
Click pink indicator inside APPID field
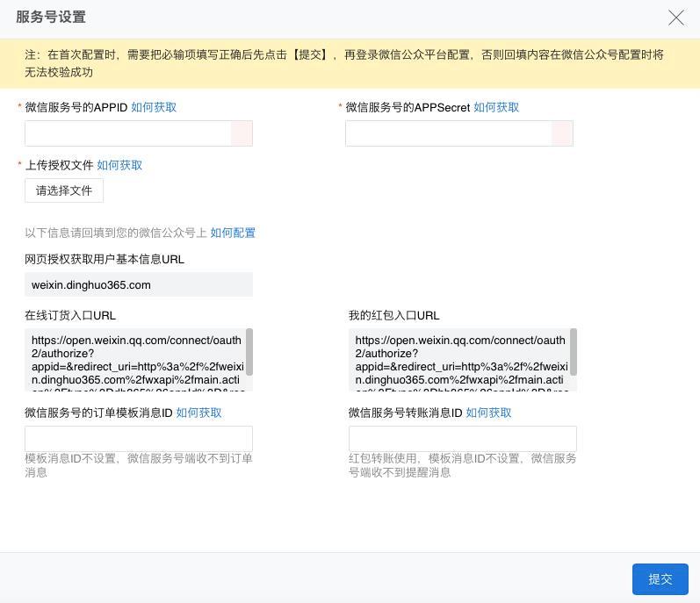pos(242,133)
